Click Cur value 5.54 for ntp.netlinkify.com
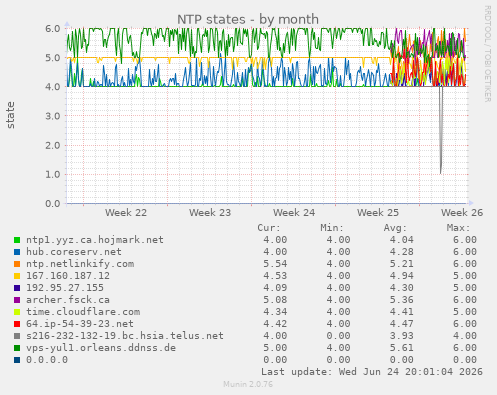Image resolution: width=497 pixels, height=395 pixels. 275,264
